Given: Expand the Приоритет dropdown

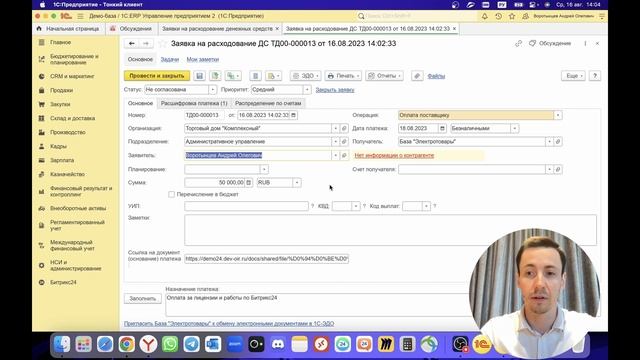Looking at the screenshot, I should 307,90.
